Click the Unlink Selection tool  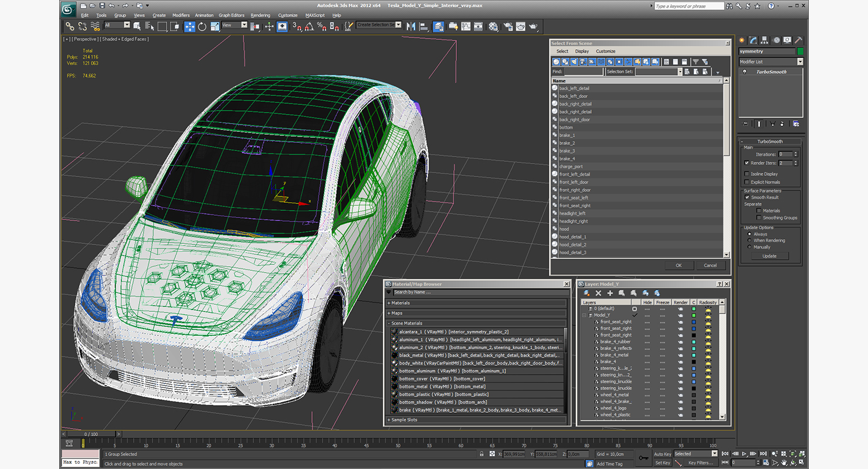tap(82, 26)
